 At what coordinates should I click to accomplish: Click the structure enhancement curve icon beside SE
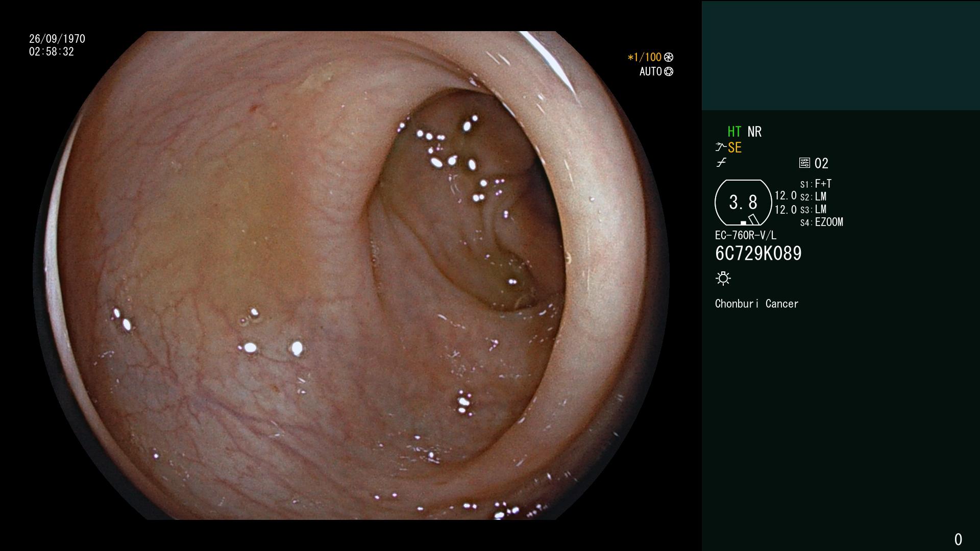(x=721, y=147)
